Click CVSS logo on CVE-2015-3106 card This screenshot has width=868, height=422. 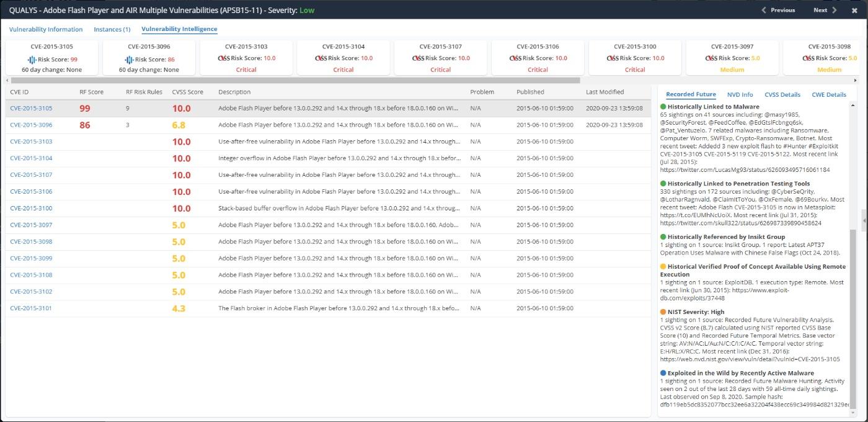click(515, 58)
